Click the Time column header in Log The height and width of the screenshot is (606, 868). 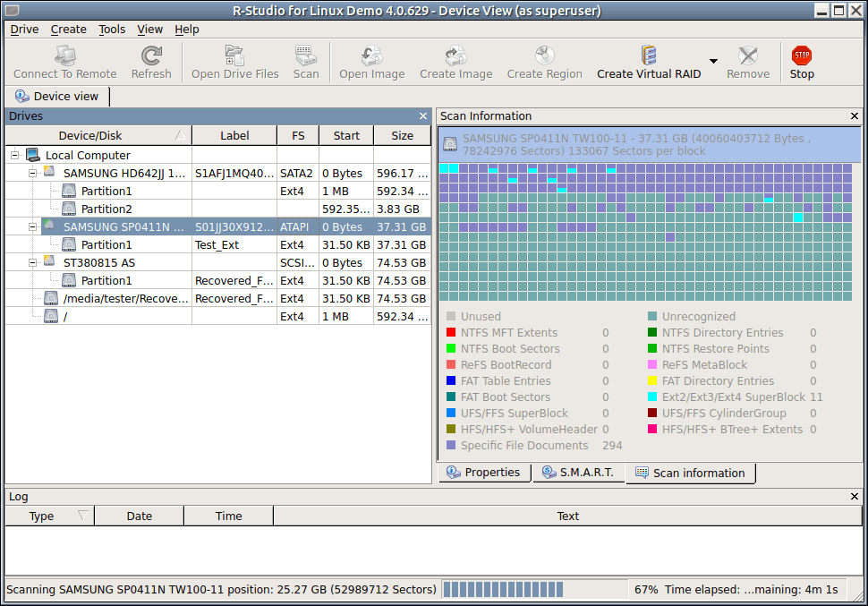[x=228, y=516]
